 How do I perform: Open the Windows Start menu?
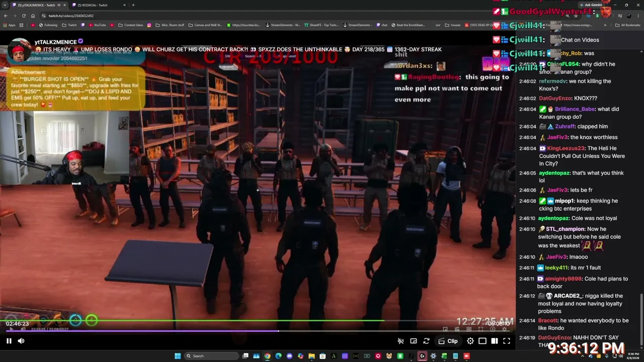coord(178,356)
